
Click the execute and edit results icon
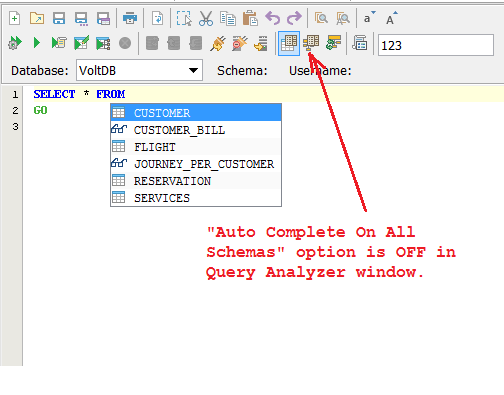point(81,43)
